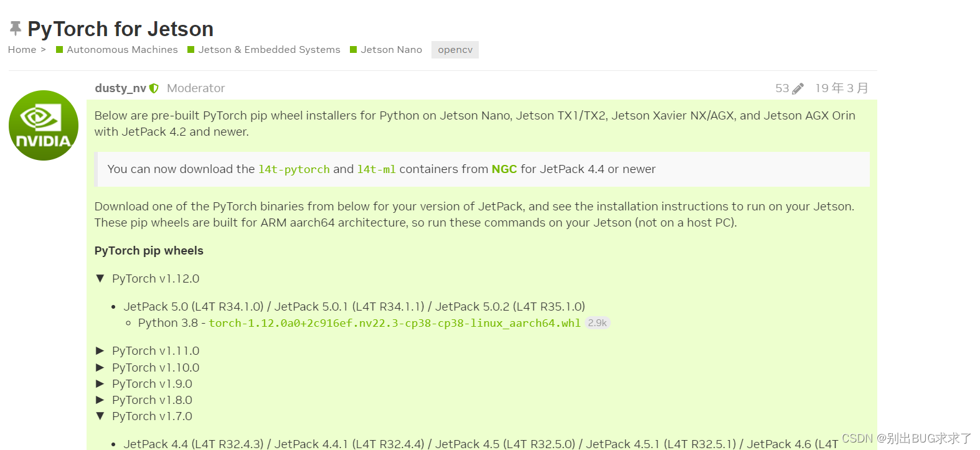Click the green square before Jetson Nano
Viewport: 980px width, 450px height.
pyautogui.click(x=354, y=49)
